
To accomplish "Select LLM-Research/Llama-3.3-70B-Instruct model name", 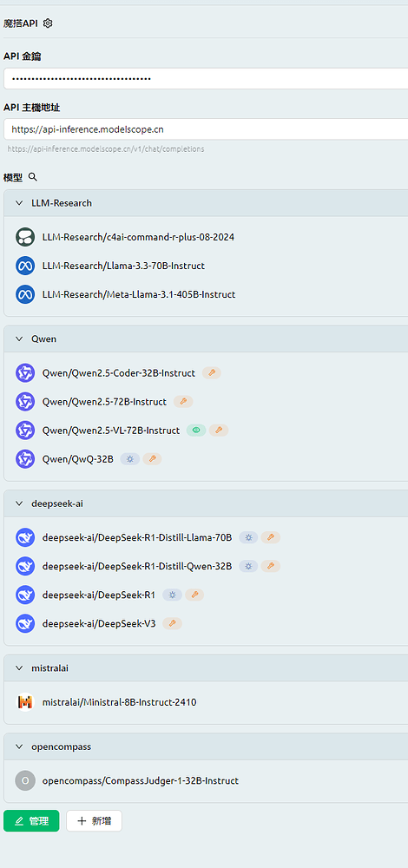I will (123, 266).
